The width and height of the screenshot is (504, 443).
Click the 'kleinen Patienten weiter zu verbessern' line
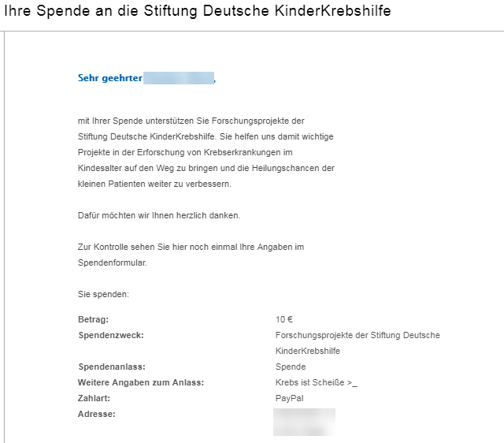point(154,184)
